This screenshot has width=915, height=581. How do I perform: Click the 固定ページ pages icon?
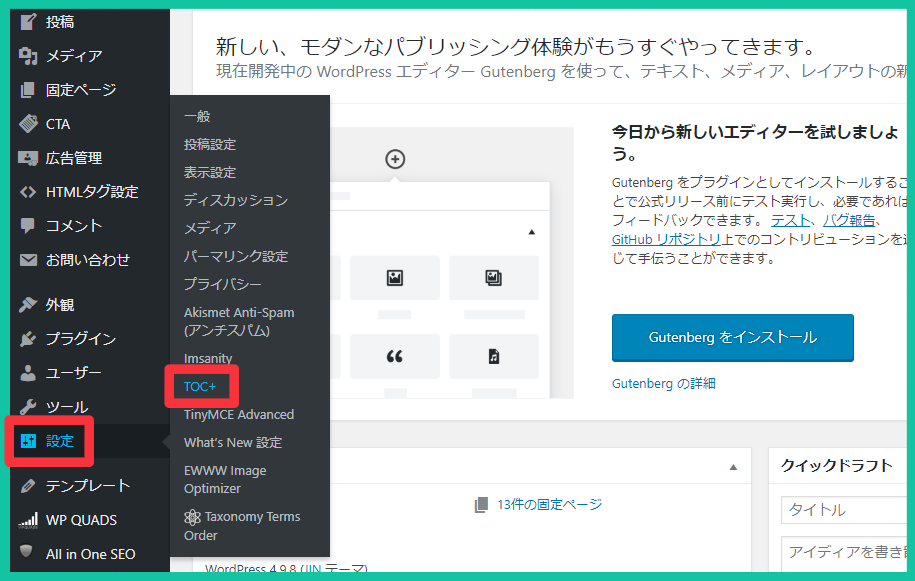coord(28,90)
